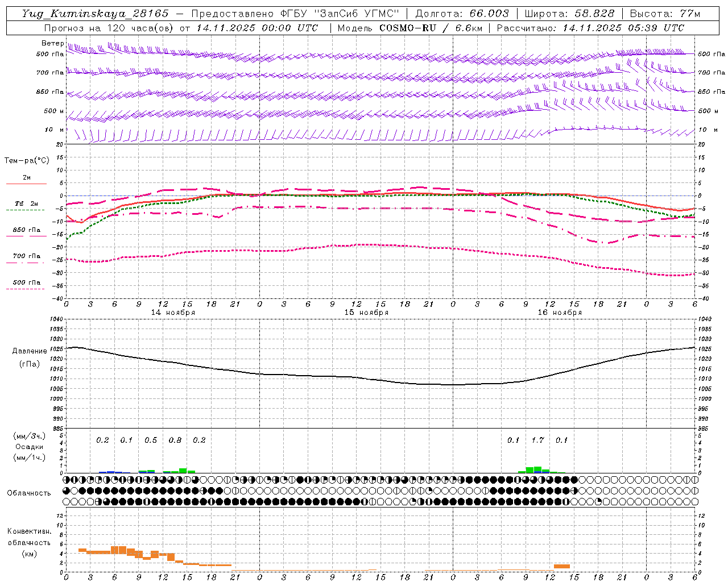Click the 'Конвективн.' convective cloud label
This screenshot has height=582, width=728.
point(29,531)
